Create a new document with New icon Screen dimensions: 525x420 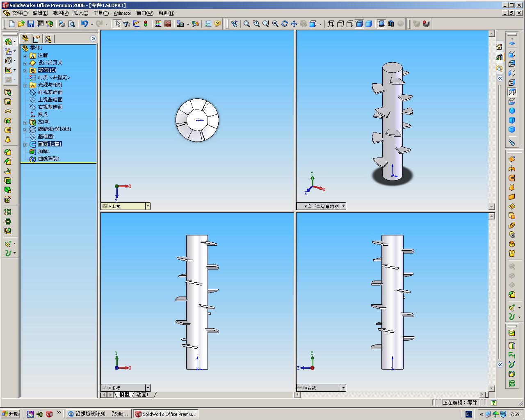pyautogui.click(x=12, y=24)
